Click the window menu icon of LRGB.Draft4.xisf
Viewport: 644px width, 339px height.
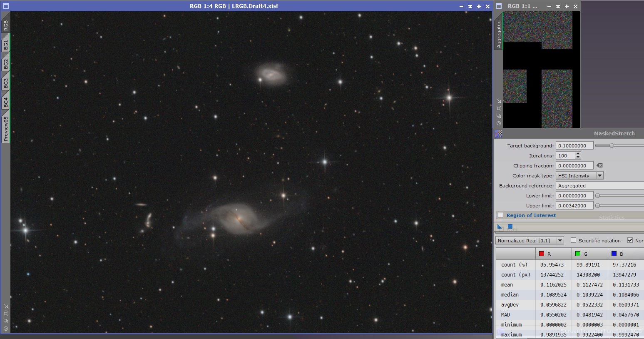[x=6, y=6]
